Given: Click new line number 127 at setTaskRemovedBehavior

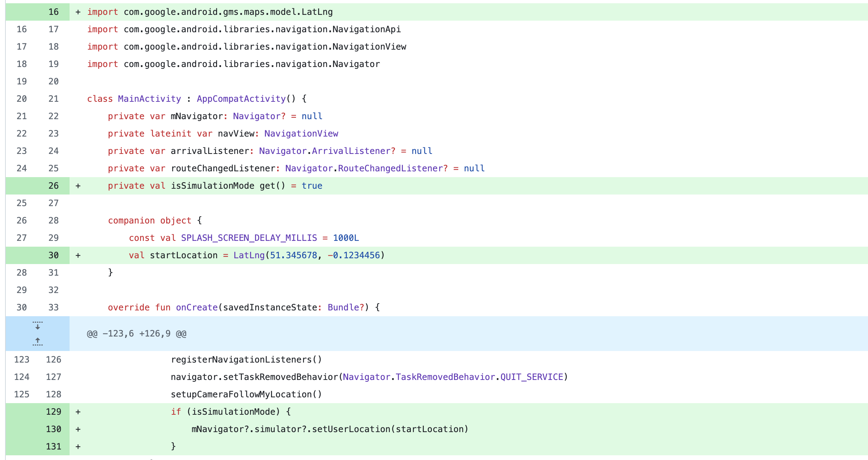Looking at the screenshot, I should point(53,377).
